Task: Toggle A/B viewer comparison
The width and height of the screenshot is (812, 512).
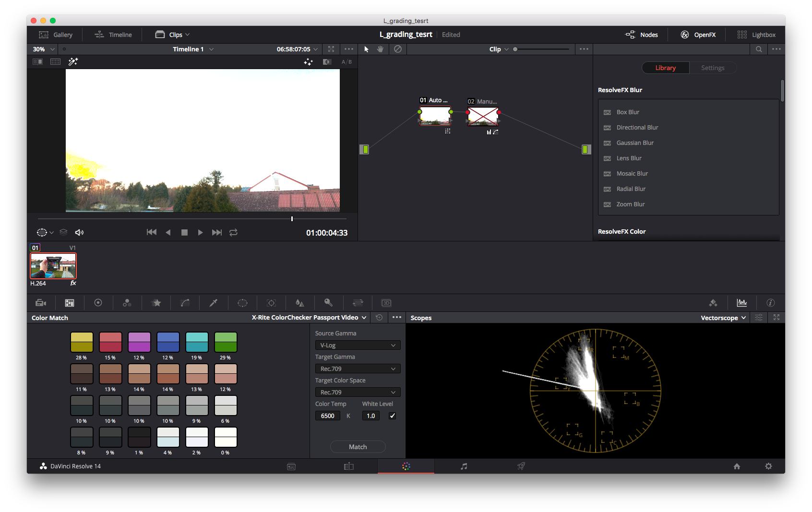Action: click(x=346, y=62)
